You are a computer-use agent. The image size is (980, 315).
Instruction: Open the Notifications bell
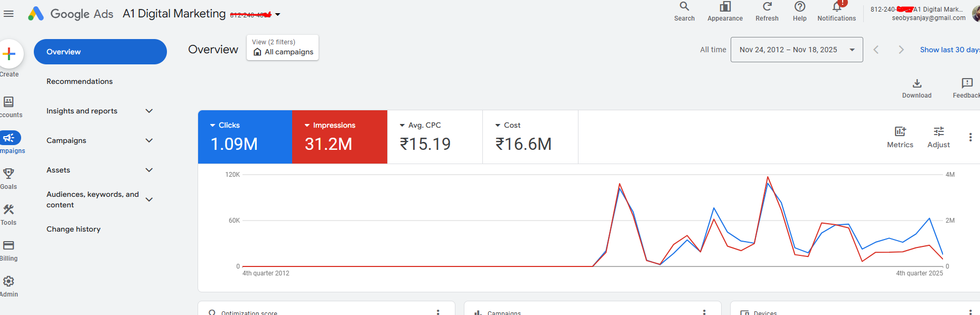[836, 7]
